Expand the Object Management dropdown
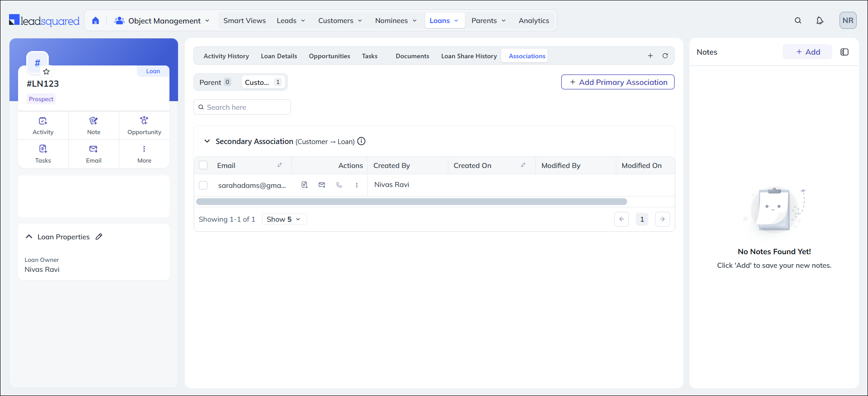The image size is (868, 396). point(162,21)
